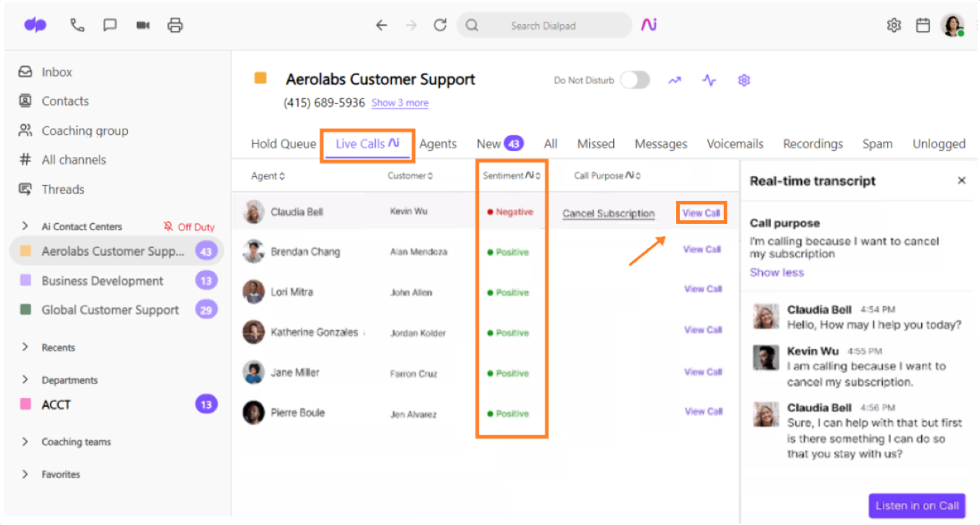This screenshot has height=525, width=980.
Task: Expand the Coaching teams section
Action: (x=25, y=442)
